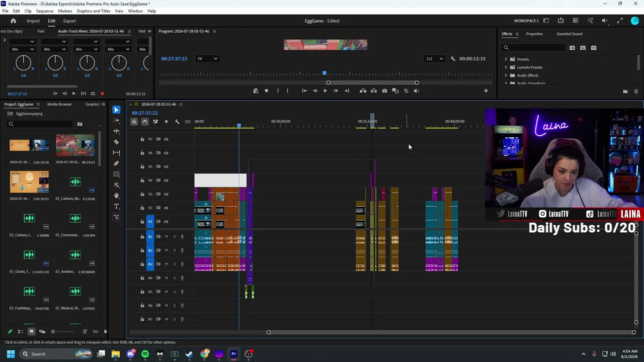
Task: Mark Out point in Program Monitor
Action: [x=287, y=91]
